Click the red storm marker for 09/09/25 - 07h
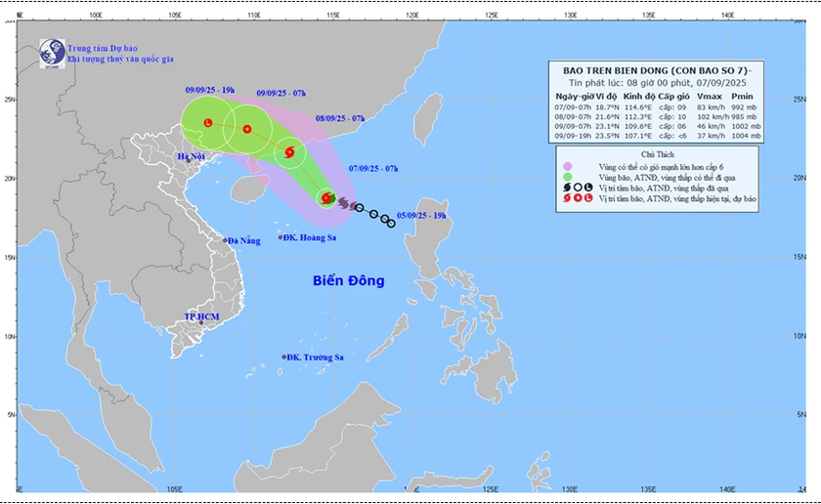Screen dimensions: 821x504 [247, 129]
